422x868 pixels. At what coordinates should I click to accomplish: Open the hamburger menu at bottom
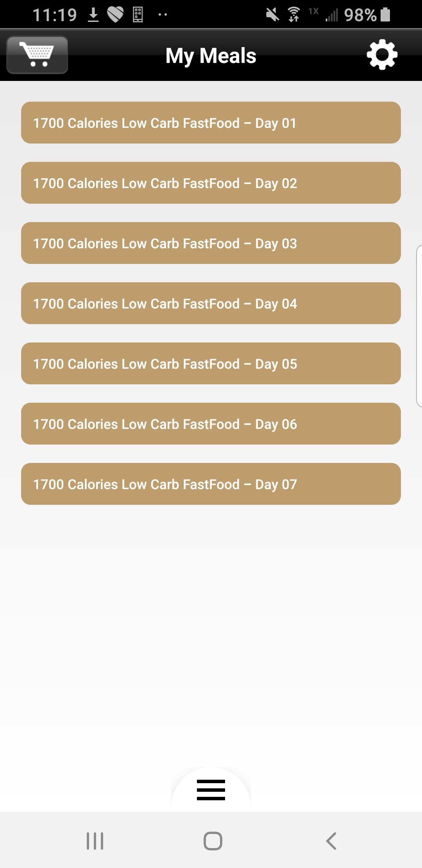tap(211, 789)
